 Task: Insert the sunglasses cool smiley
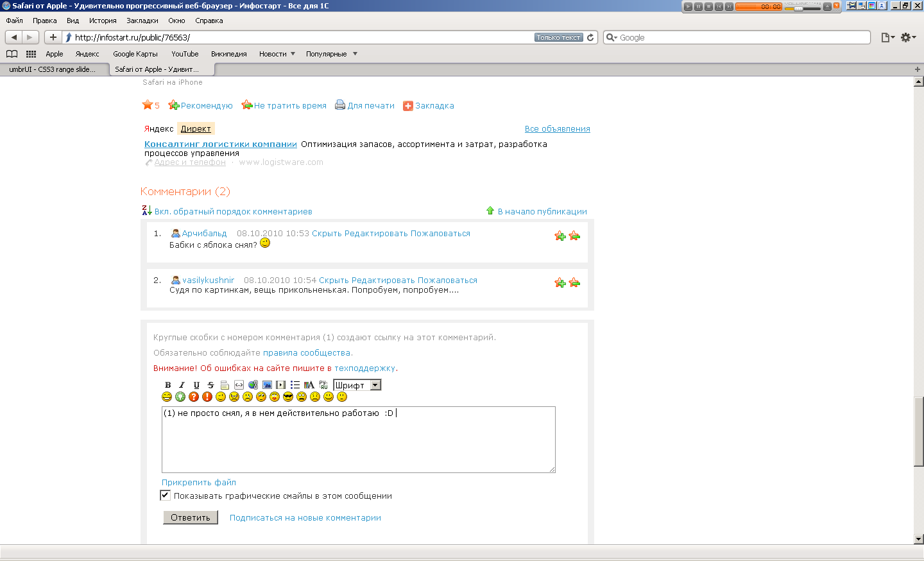288,397
